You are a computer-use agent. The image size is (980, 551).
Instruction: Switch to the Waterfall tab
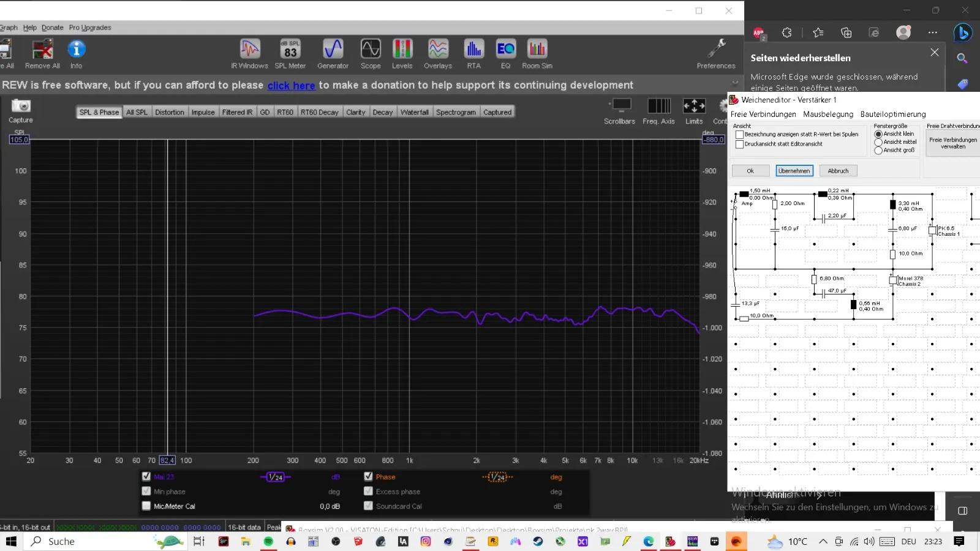click(x=414, y=112)
